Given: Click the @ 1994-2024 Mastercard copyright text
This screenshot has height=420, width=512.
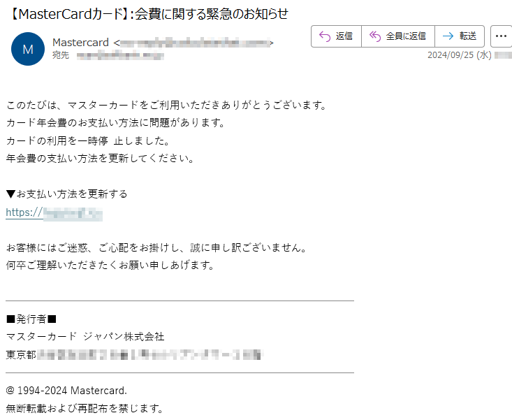Looking at the screenshot, I should [66, 391].
